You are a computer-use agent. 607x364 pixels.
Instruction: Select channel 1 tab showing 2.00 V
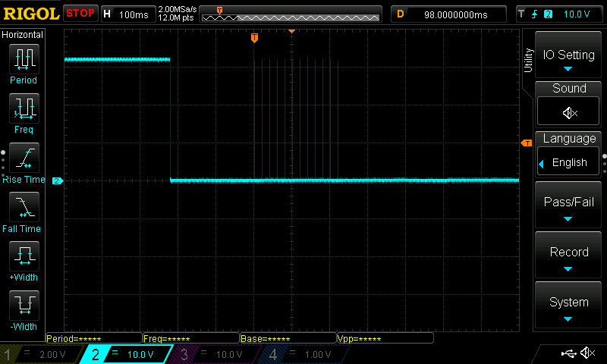41,354
